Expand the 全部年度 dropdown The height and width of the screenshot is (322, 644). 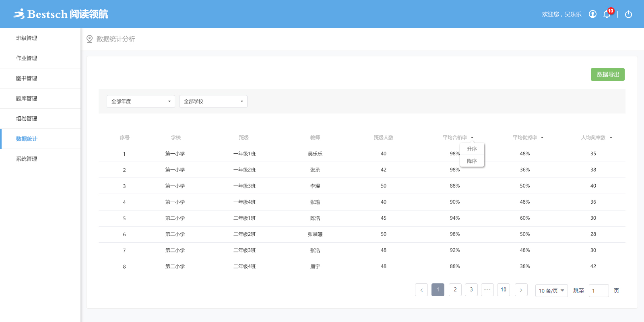pos(140,101)
